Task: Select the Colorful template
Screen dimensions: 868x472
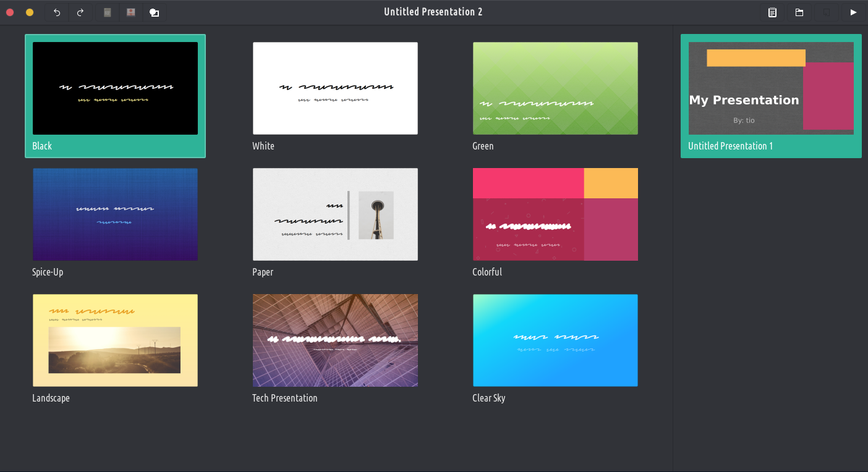Action: [555, 214]
